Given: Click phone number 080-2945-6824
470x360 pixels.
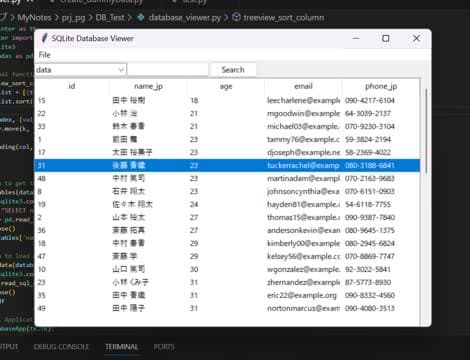Looking at the screenshot, I should pyautogui.click(x=370, y=243).
